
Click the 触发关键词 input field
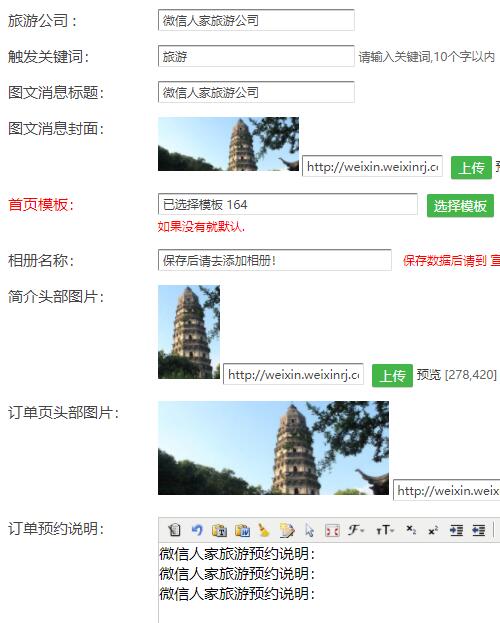click(x=256, y=56)
